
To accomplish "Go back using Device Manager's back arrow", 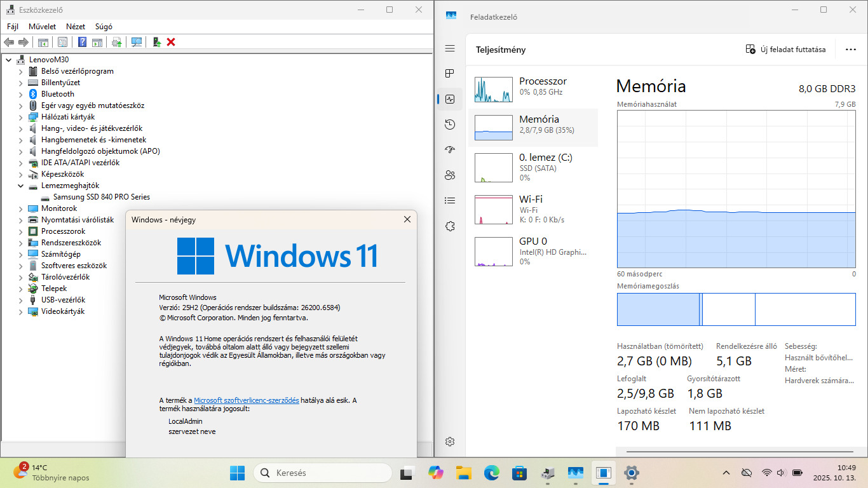I will pos(9,42).
